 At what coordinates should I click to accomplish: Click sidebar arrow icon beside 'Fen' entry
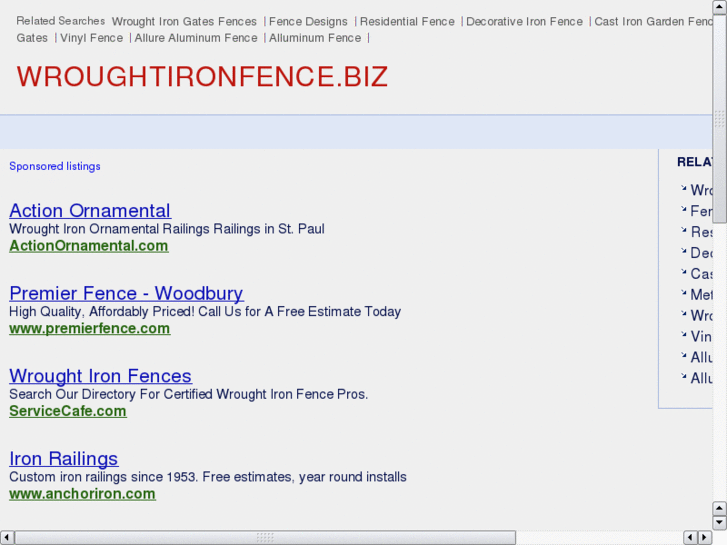coord(683,209)
